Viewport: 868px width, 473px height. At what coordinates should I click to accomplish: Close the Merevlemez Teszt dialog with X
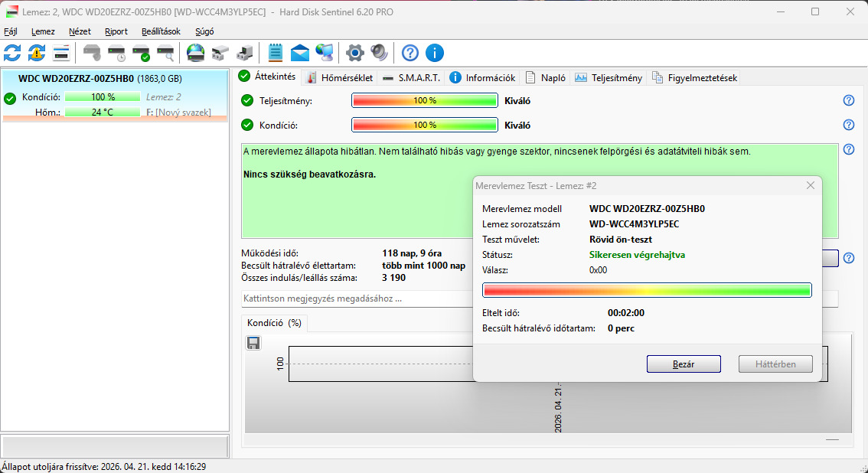pos(811,186)
